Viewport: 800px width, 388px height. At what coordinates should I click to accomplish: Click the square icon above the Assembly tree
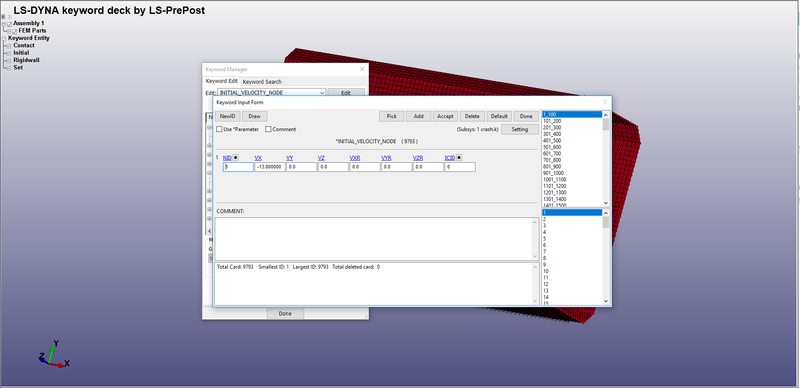(3, 17)
